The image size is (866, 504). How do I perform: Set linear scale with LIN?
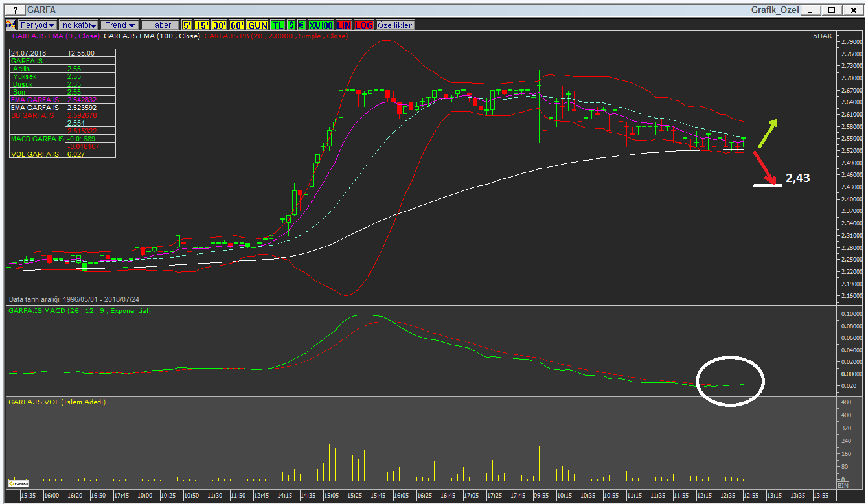344,25
